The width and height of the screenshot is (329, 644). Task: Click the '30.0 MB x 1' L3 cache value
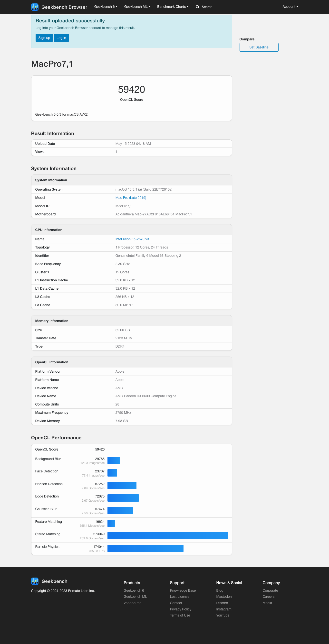(125, 305)
